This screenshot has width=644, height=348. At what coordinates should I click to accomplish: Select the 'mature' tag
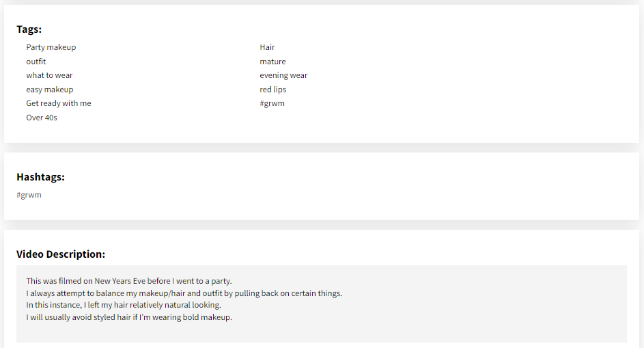pos(272,62)
